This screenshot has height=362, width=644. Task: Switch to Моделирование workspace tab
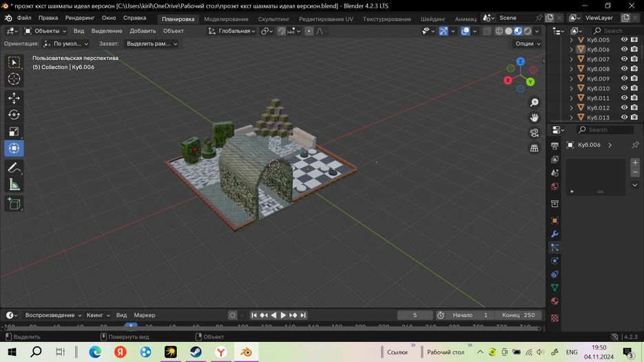pos(226,19)
